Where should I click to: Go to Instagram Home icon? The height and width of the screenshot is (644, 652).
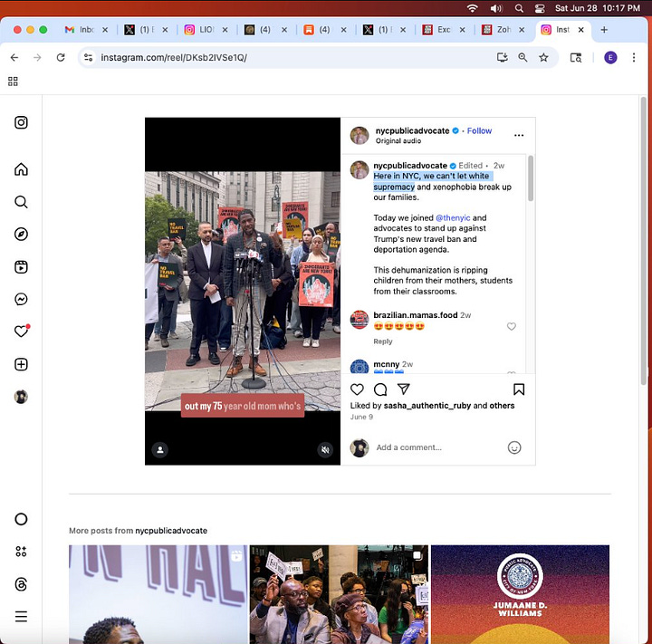tap(21, 169)
